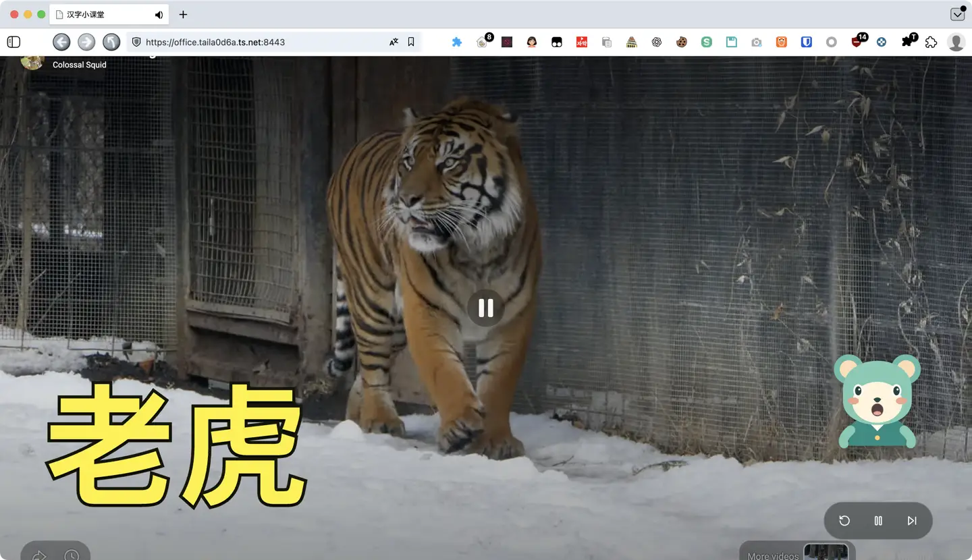Open the green S extension

[x=707, y=42]
